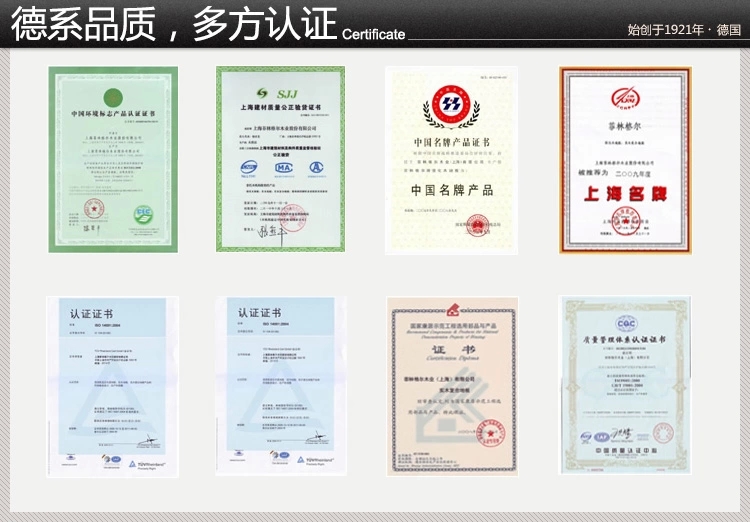Image resolution: width=750 pixels, height=522 pixels.
Task: Click the red 上海名牌 lettering
Action: click(x=625, y=193)
